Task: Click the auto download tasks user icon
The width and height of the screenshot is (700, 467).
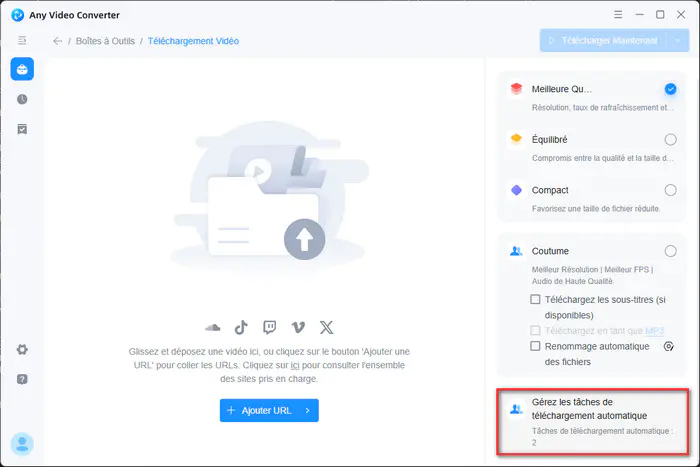Action: tap(516, 409)
